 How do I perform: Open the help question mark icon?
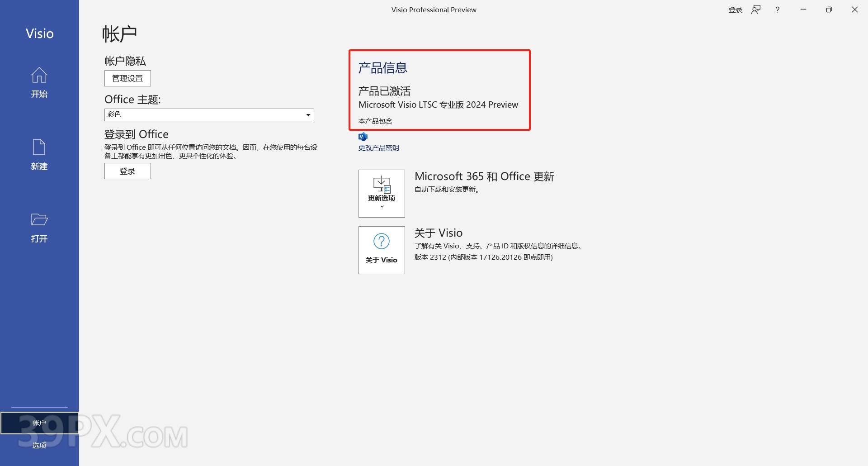(x=778, y=10)
